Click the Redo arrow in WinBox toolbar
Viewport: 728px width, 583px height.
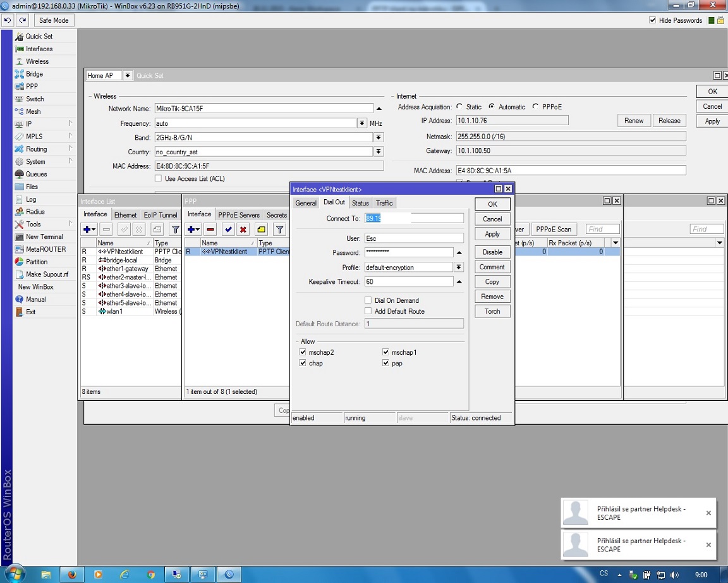22,20
